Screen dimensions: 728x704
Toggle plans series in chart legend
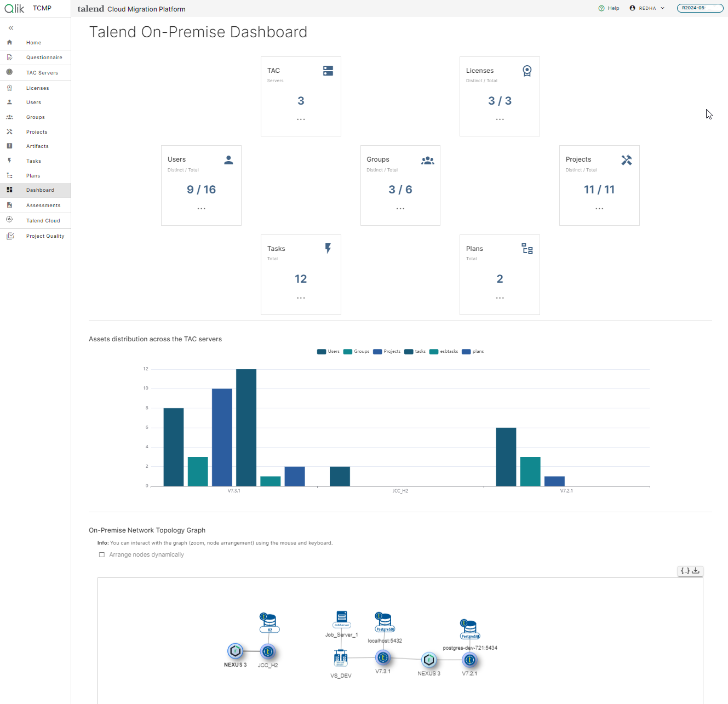(473, 352)
